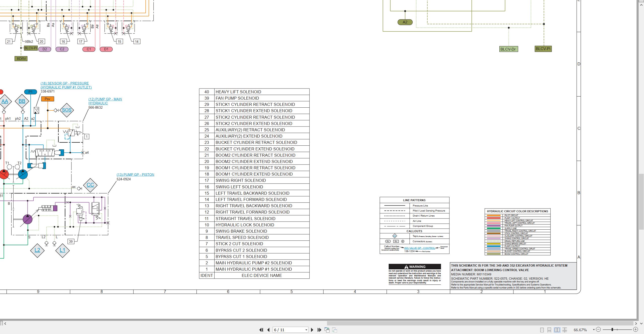The height and width of the screenshot is (334, 644).
Task: Go to the previous page
Action: (x=268, y=330)
